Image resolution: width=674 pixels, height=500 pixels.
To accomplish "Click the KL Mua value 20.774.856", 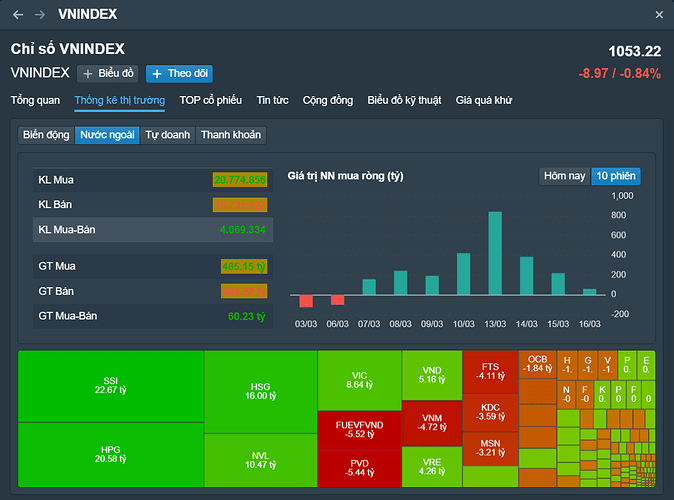I will pyautogui.click(x=240, y=180).
